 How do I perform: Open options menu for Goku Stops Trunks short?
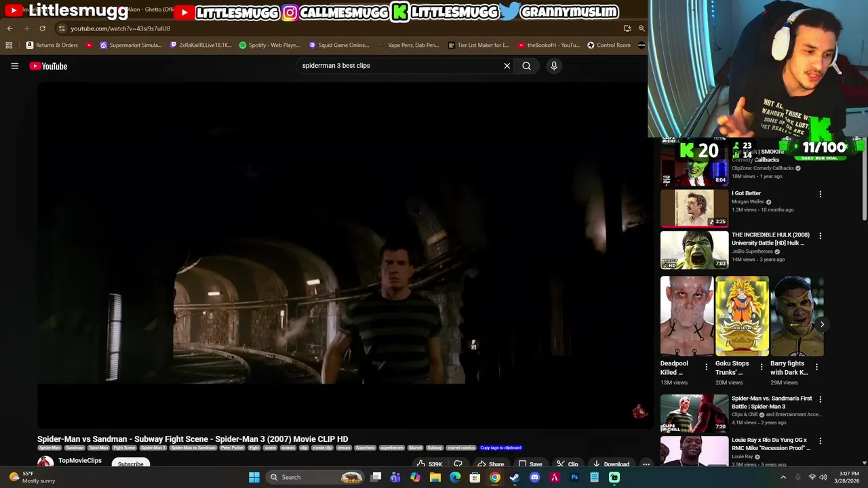pos(761,367)
